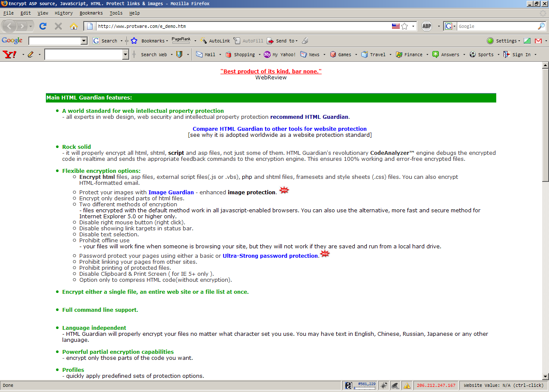The width and height of the screenshot is (549, 392).
Task: Open the Adblock Plus ABP icon
Action: click(x=427, y=26)
